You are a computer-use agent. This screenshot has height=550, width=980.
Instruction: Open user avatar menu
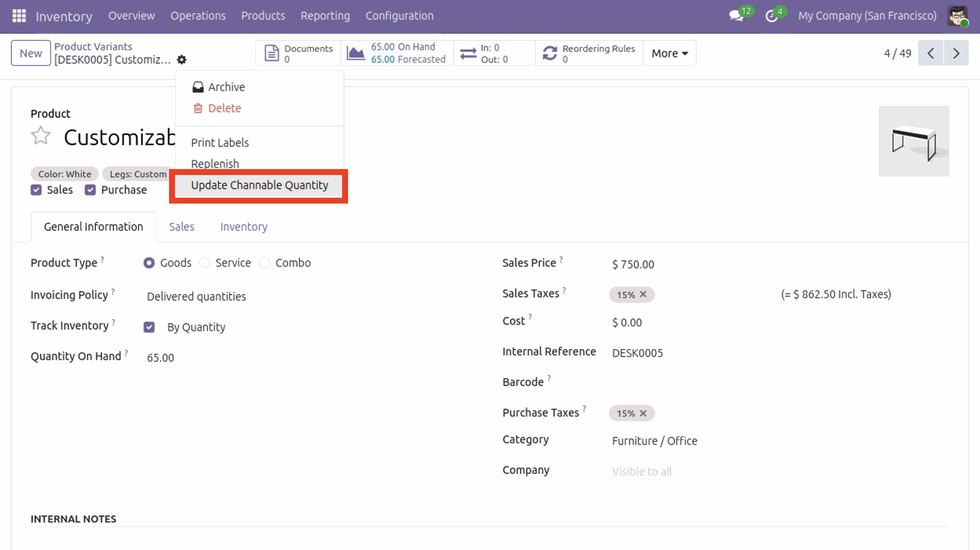coord(957,16)
